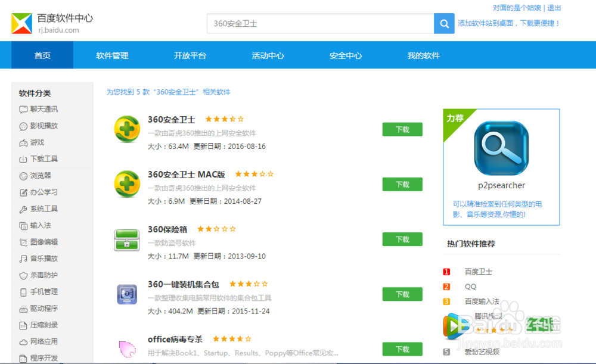Open the 手机管理 phone icon

tap(23, 292)
